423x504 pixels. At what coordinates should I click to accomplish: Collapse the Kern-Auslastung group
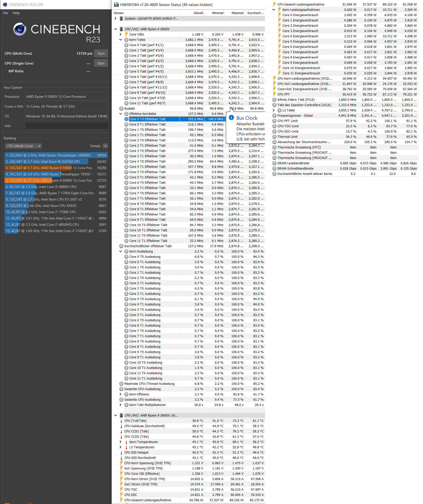(x=120, y=251)
